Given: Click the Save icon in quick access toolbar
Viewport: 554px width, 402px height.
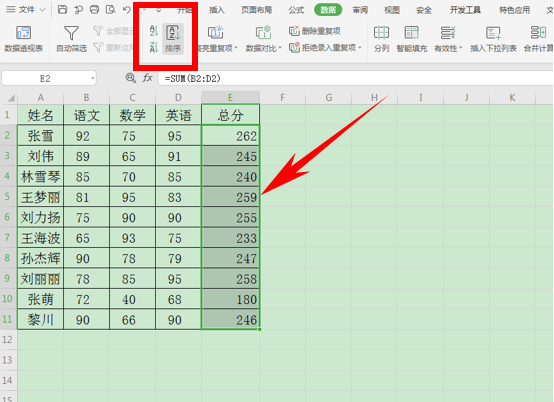Looking at the screenshot, I should pos(62,10).
